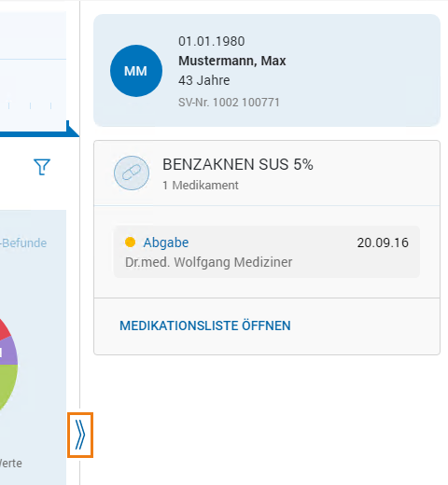Click the yellow Abgabe status dot
Screen dimensions: 448x485
pyautogui.click(x=130, y=242)
